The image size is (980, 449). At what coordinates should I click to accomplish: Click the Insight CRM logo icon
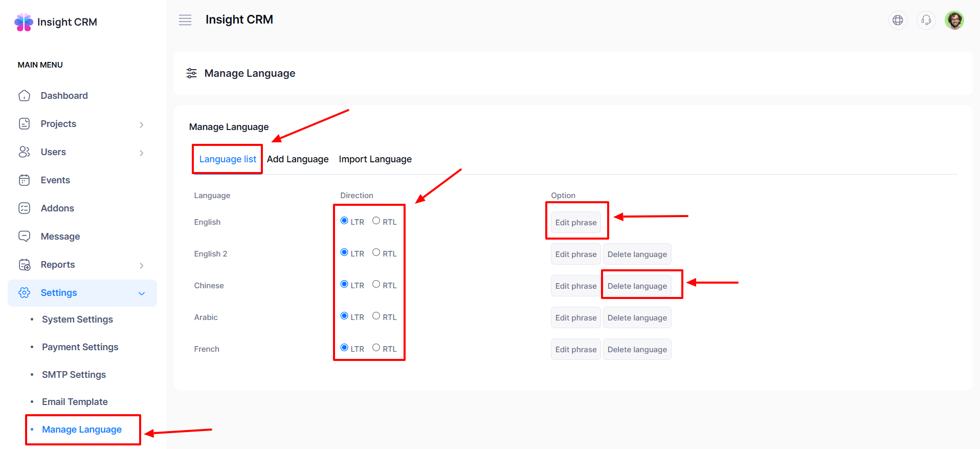24,22
